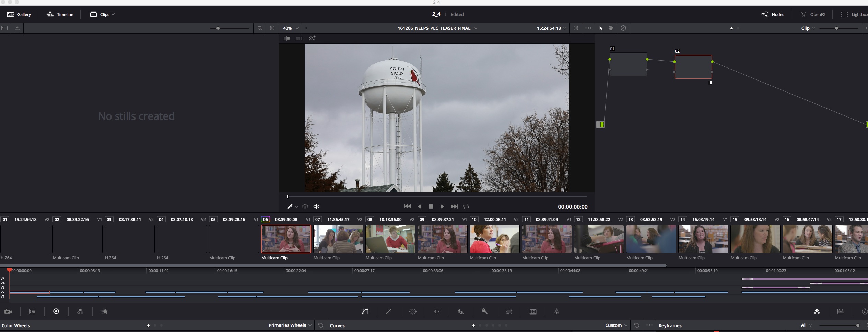This screenshot has height=332, width=868.
Task: Toggle loop playback icon
Action: (466, 206)
